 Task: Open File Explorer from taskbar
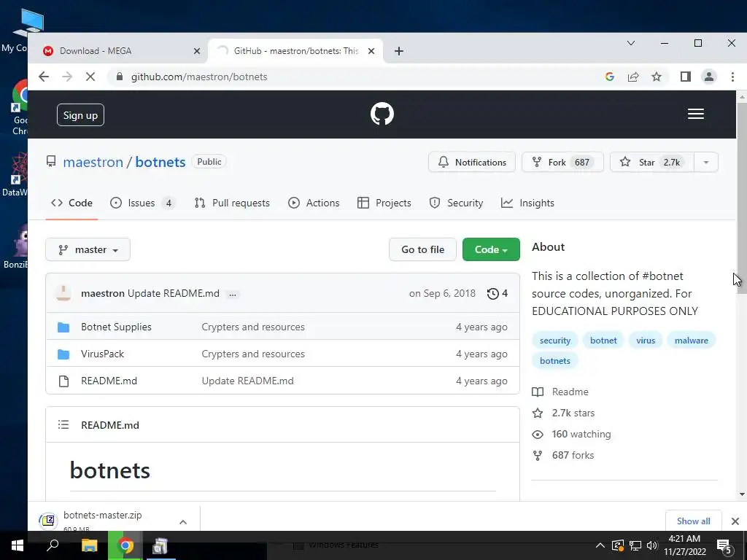90,545
